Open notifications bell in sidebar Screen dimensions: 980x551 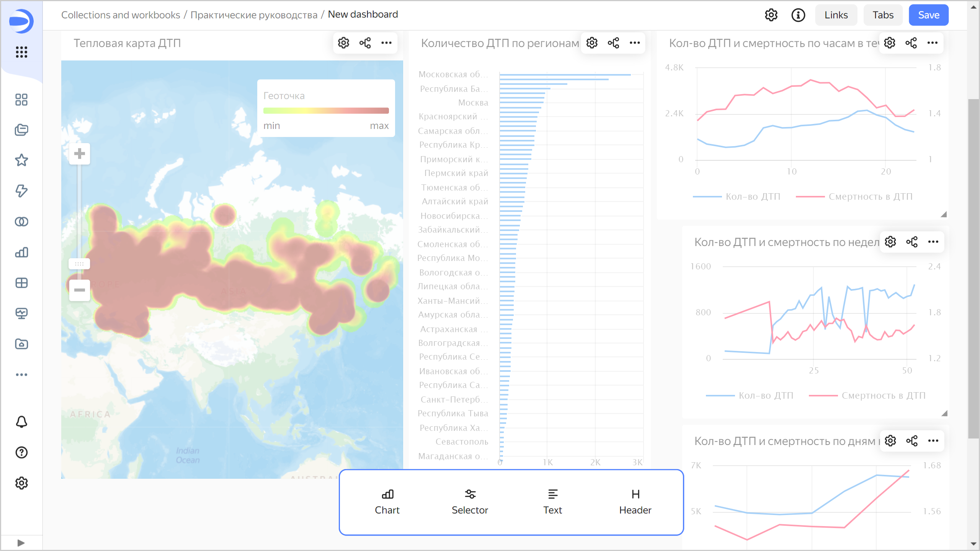tap(21, 422)
